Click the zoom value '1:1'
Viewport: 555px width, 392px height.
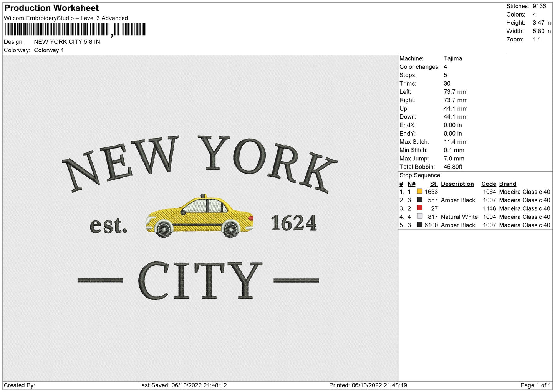coord(537,40)
